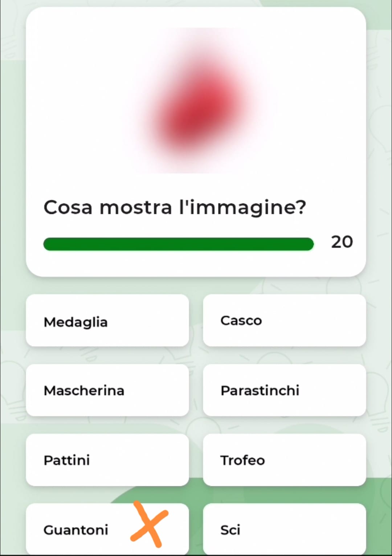392x556 pixels.
Task: Click the 'Parastinchi' text label
Action: 260,390
